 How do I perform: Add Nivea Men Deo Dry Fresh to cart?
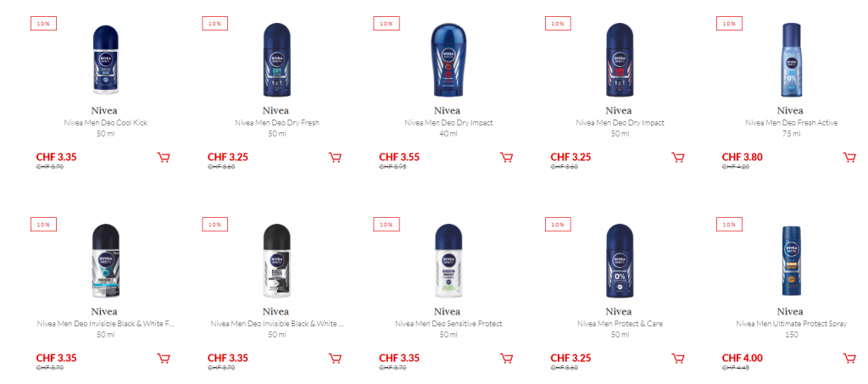[x=335, y=158]
